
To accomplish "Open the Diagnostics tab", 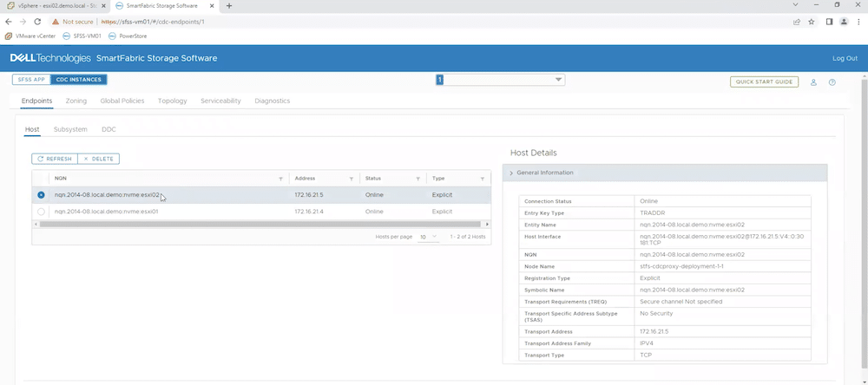I will click(273, 101).
